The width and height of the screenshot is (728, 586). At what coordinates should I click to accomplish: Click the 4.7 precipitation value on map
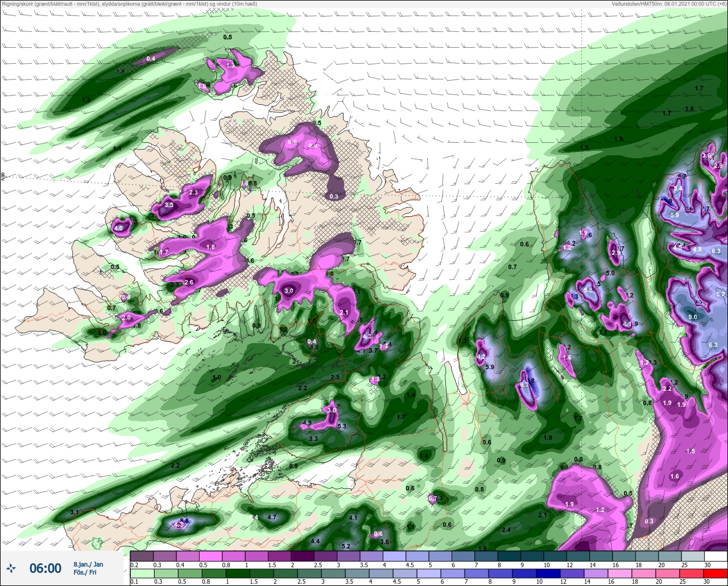coord(271,517)
